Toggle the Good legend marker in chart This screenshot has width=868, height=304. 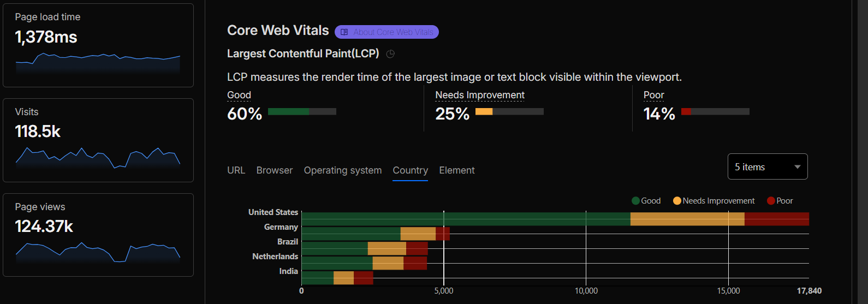coord(635,201)
